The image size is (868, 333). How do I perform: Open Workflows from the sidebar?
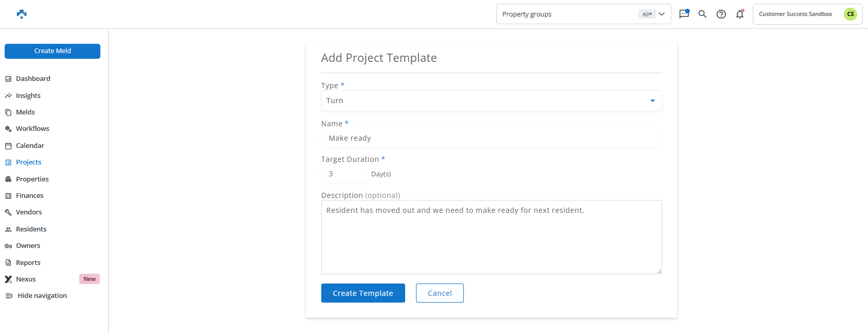(x=32, y=129)
